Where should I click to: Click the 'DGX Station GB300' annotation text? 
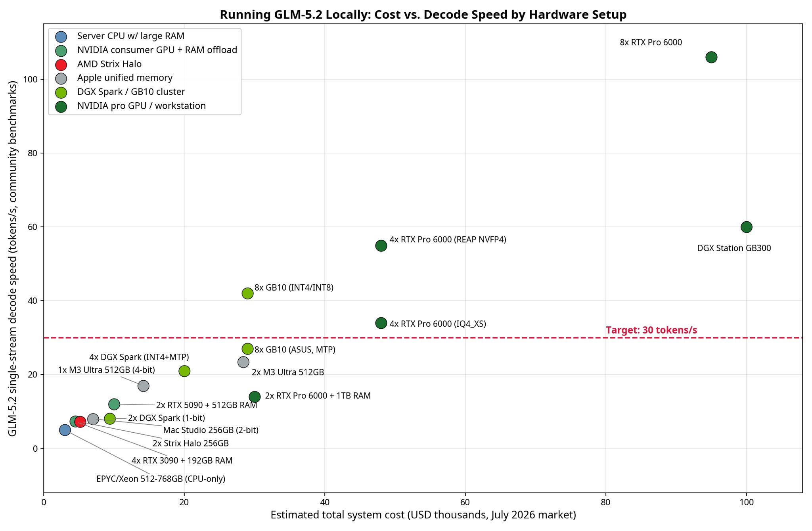coord(734,248)
